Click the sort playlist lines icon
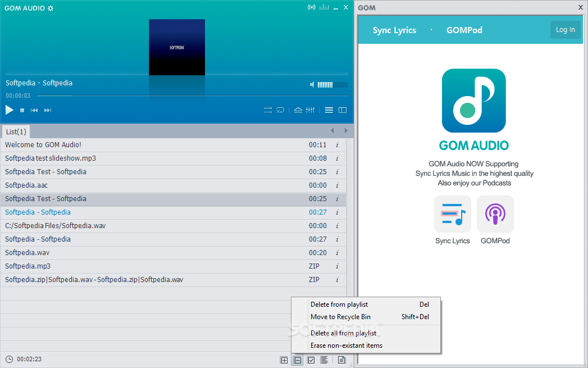The width and height of the screenshot is (588, 368). [324, 360]
